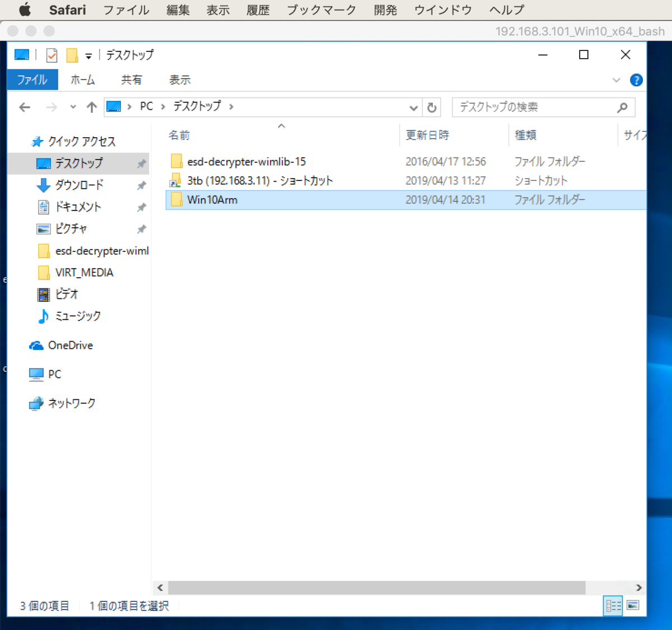672x630 pixels.
Task: Select the esd-decrypter-wimlib-15 folder
Action: coord(246,162)
